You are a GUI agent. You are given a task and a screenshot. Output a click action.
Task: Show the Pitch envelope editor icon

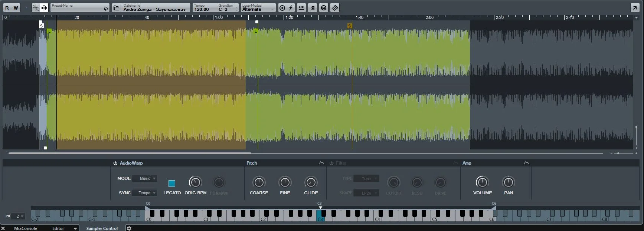[321, 163]
